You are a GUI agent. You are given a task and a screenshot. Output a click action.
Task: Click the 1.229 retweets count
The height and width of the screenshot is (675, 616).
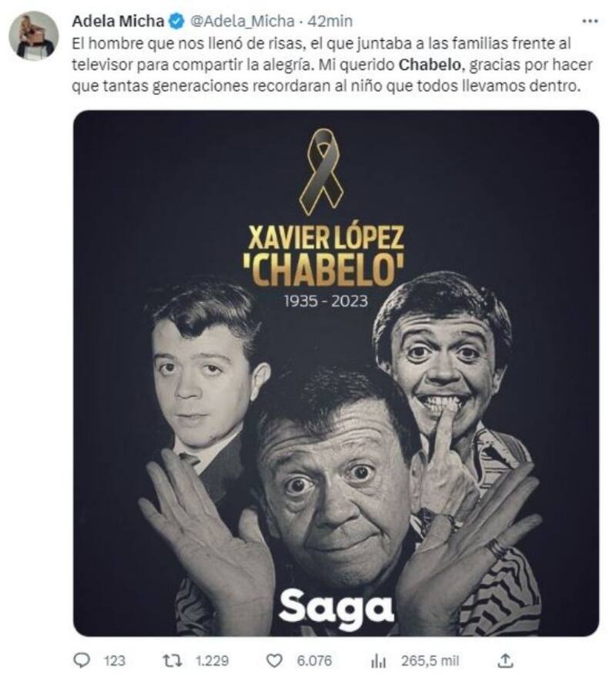212,660
